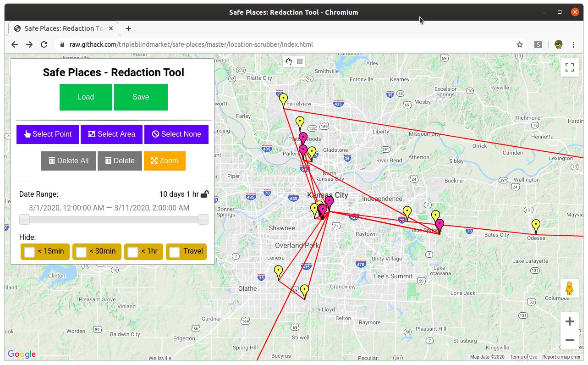Reload the page
This screenshot has width=588, height=365.
tap(44, 44)
